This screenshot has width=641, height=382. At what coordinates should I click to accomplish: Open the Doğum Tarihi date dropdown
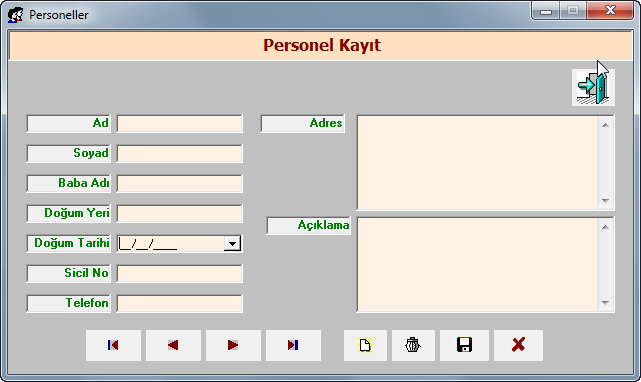232,243
